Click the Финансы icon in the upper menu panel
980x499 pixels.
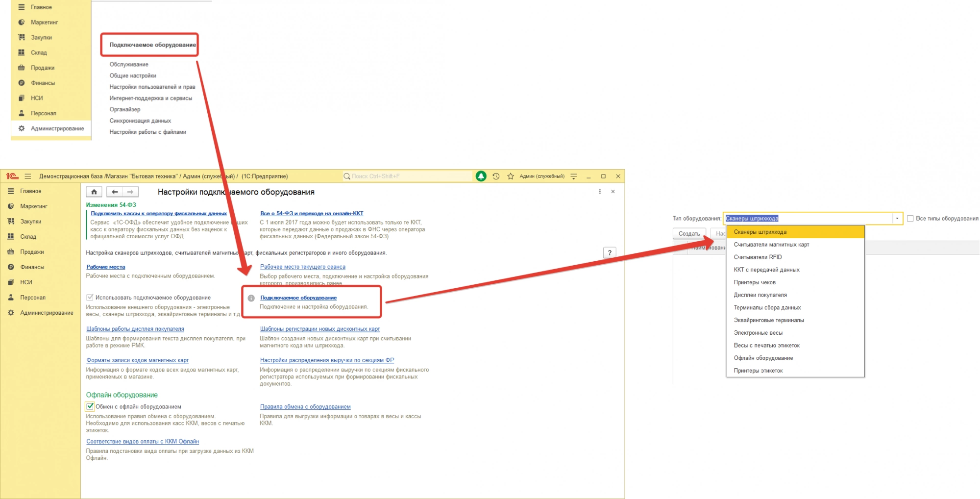click(22, 83)
